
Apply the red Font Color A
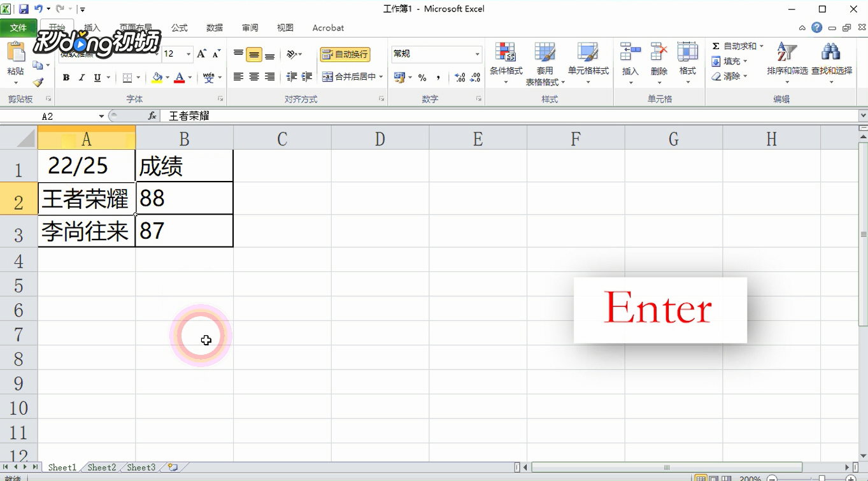click(x=180, y=78)
